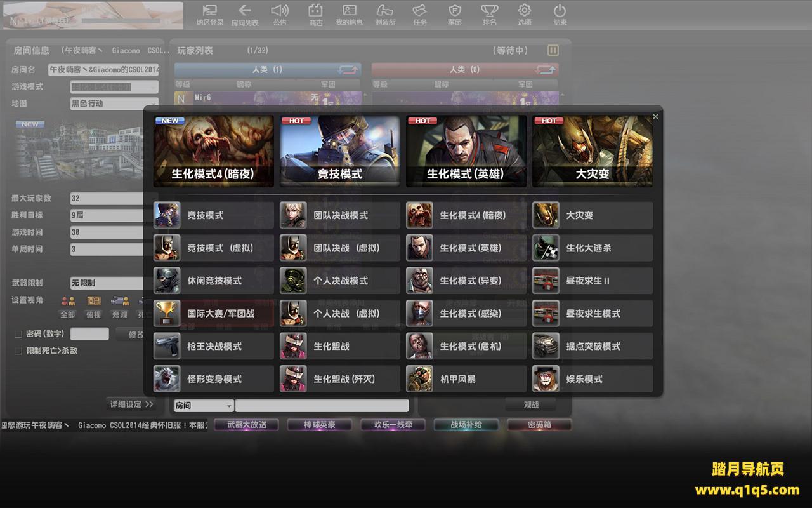Open the 房间 chat channel dropdown
The width and height of the screenshot is (812, 508).
click(x=229, y=406)
